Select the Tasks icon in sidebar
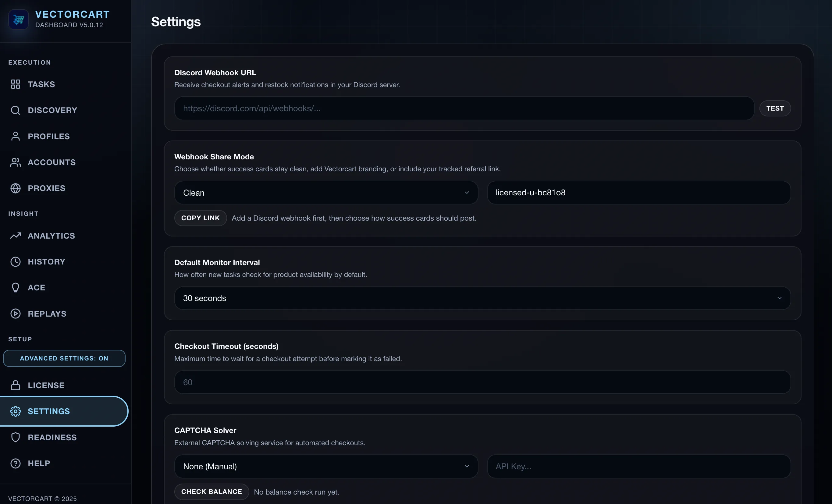832x504 pixels. pos(15,84)
